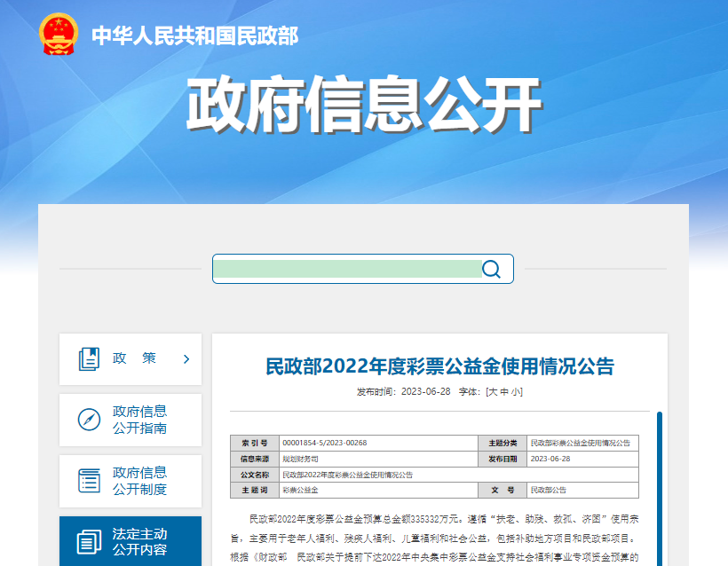The width and height of the screenshot is (728, 566).
Task: Open 政府信息公开指南 sidebar item
Action: (x=131, y=420)
